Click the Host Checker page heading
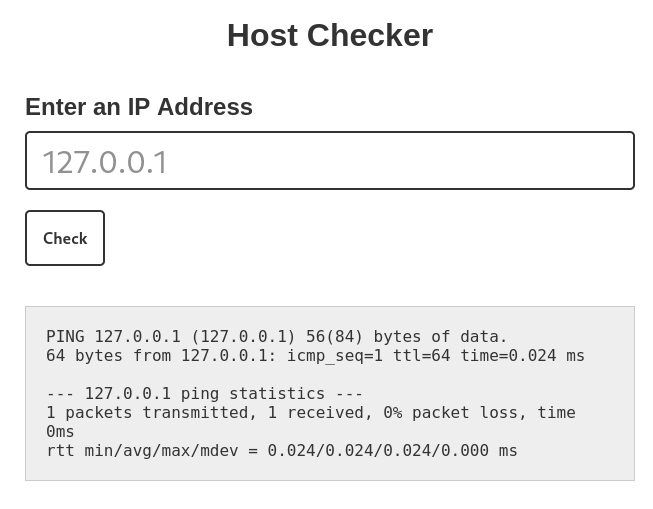This screenshot has width=653, height=509. pyautogui.click(x=330, y=36)
